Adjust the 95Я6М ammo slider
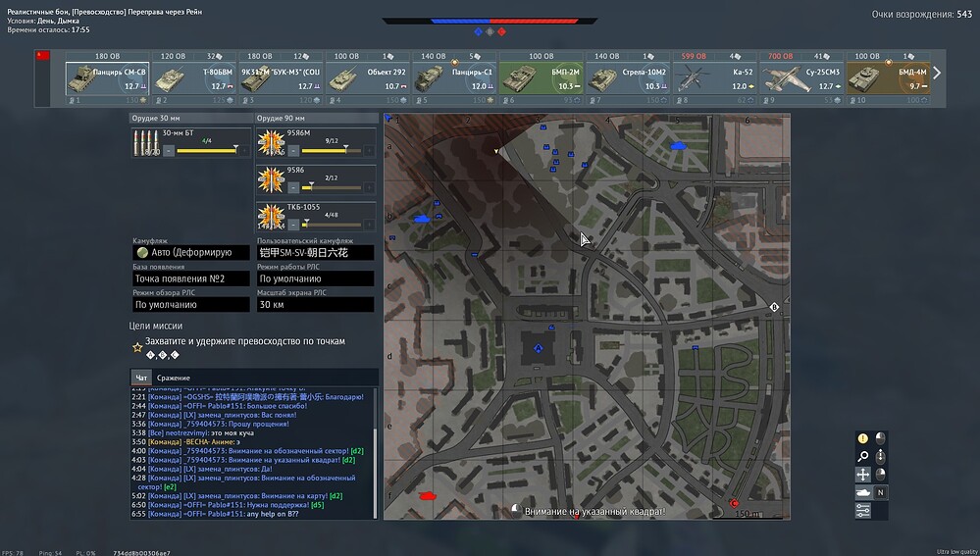This screenshot has height=556, width=980. (332, 151)
